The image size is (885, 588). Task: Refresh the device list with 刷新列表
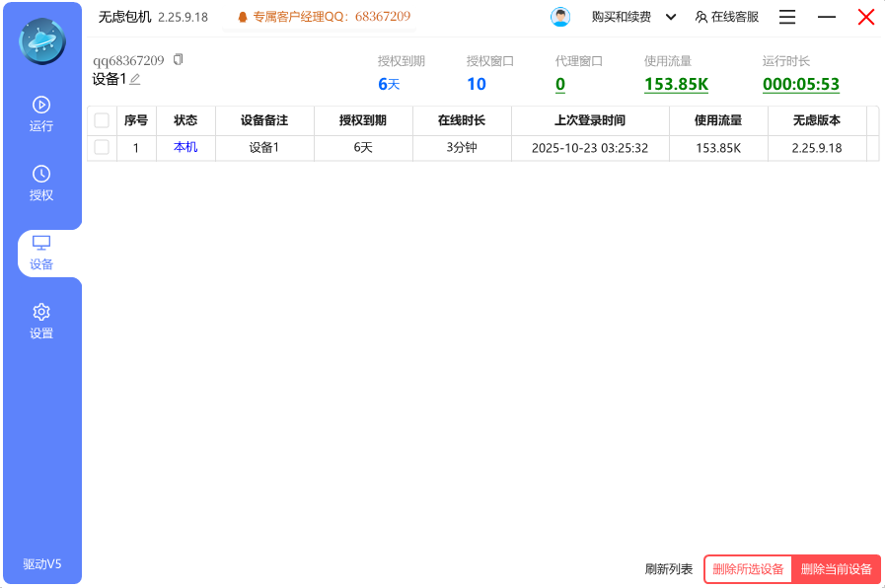(667, 569)
